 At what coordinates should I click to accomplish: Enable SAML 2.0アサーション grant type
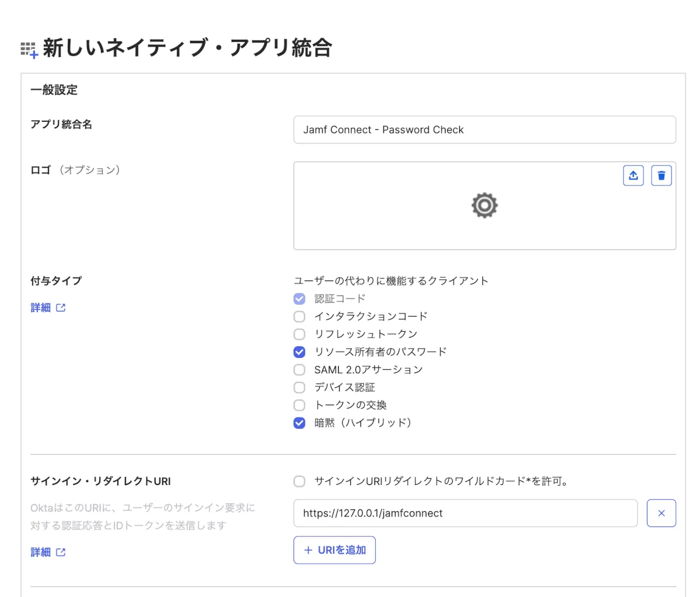299,370
